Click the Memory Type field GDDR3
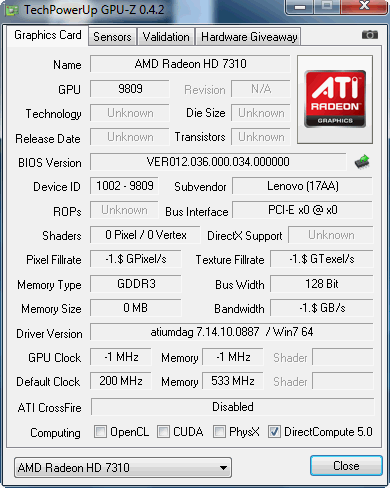The height and width of the screenshot is (488, 390). 136,284
